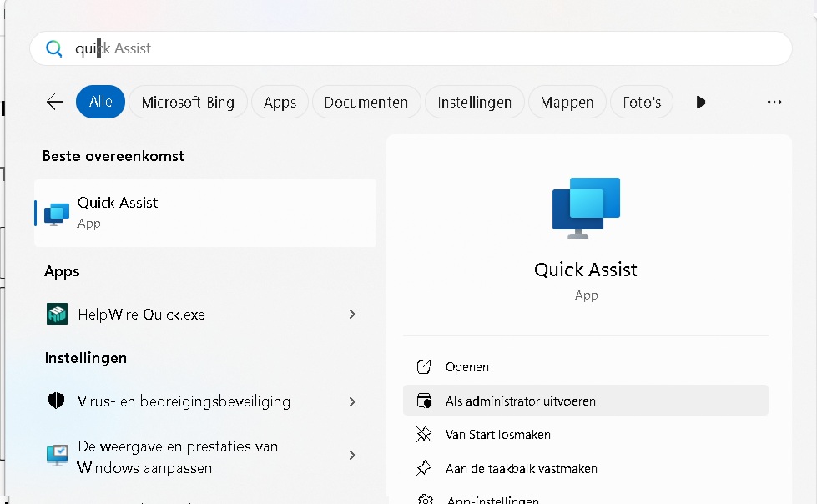Open HelpWire Quick.exe result

click(x=205, y=315)
